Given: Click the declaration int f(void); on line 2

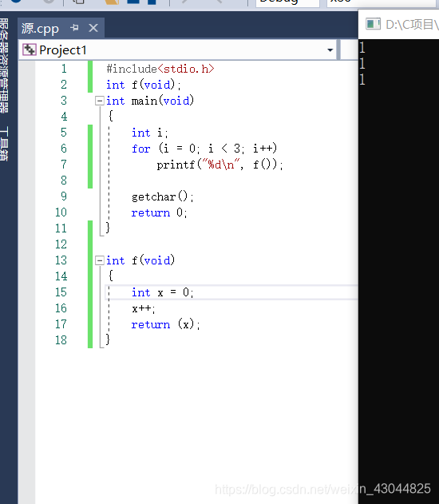Looking at the screenshot, I should (144, 85).
